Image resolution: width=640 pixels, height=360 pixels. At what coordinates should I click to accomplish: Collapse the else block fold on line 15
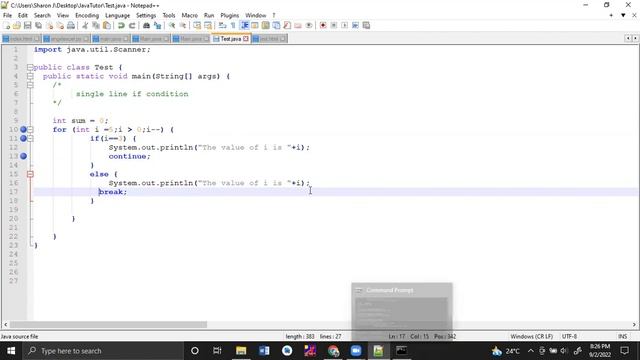coord(30,174)
